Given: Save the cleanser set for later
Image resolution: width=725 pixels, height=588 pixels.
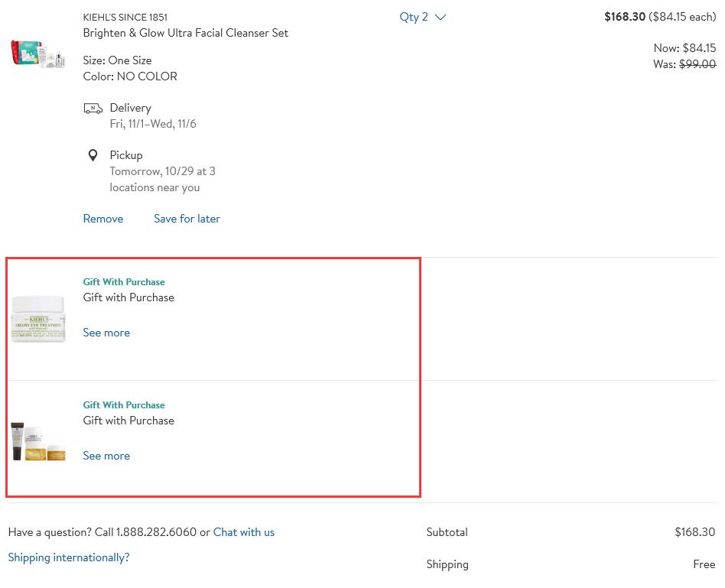Looking at the screenshot, I should pos(187,219).
